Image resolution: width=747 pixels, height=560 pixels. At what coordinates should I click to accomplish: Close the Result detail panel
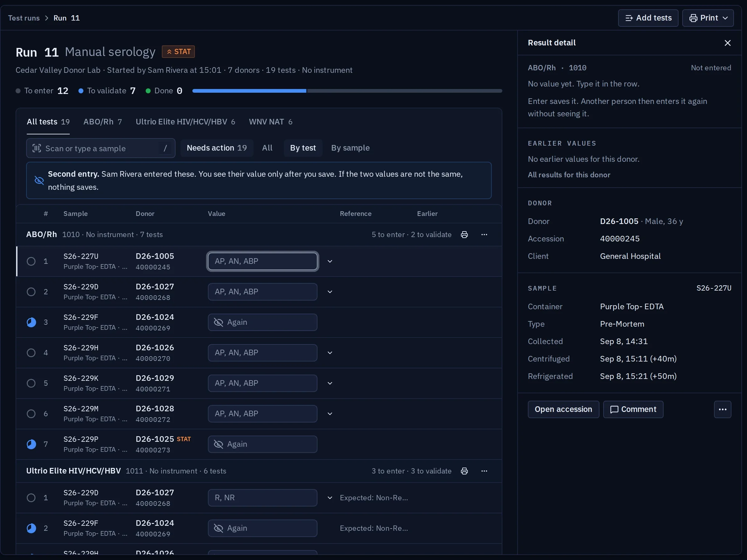point(727,43)
